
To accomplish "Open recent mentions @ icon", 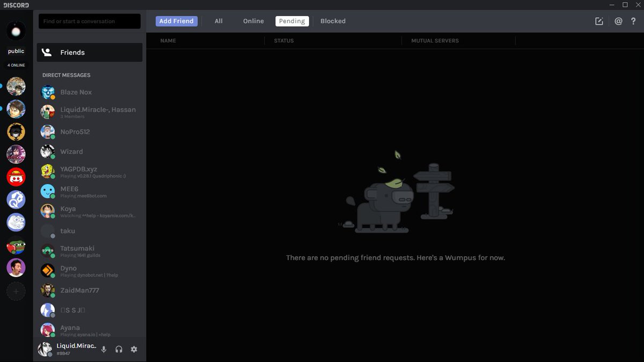I will tap(618, 21).
